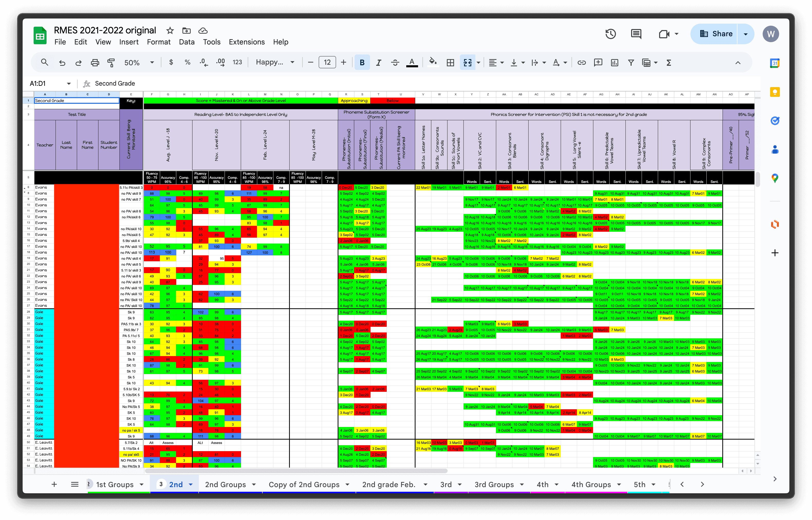Open the comments history icon
The height and width of the screenshot is (520, 812).
click(636, 34)
